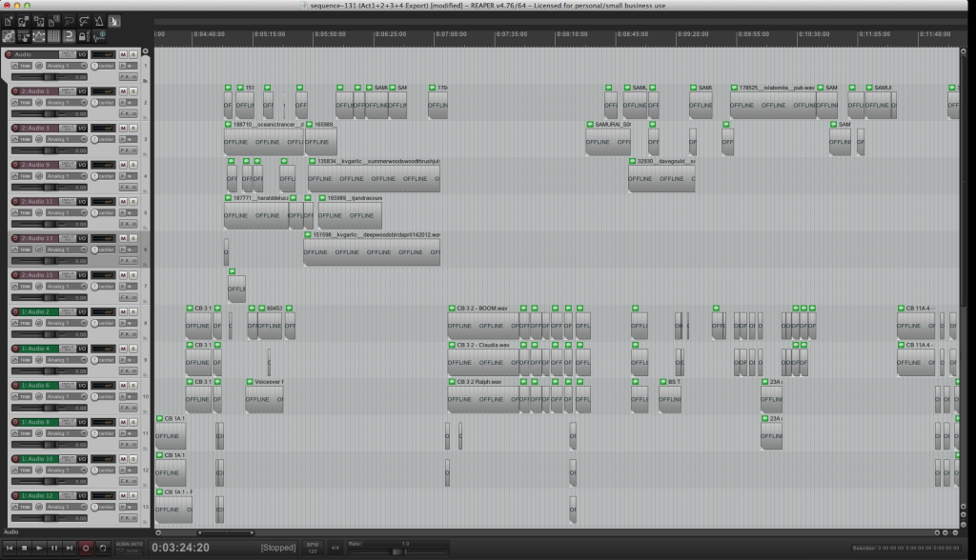This screenshot has width=976, height=560.
Task: Toggle the Repeat loop transport button
Action: tap(103, 548)
